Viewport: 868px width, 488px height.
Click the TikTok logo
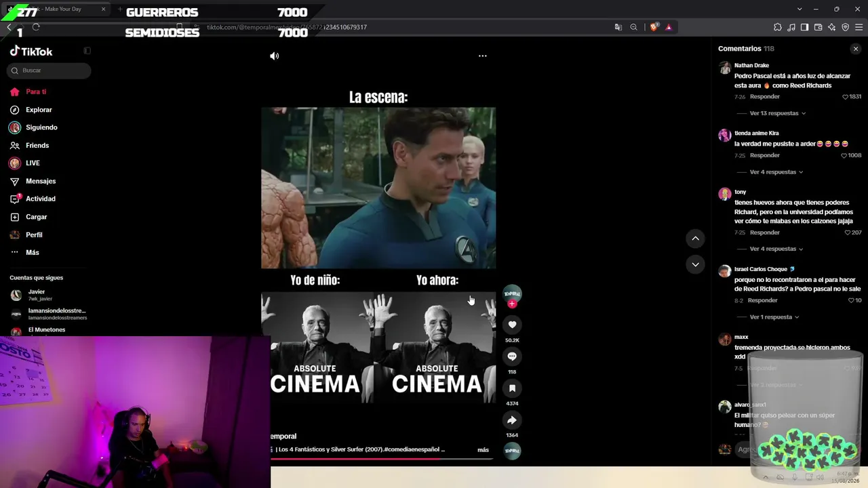coord(31,52)
